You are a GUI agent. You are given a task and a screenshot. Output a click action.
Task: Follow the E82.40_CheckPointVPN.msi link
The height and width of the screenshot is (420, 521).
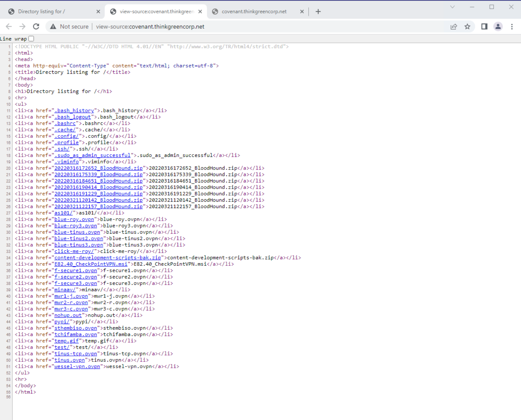click(91, 264)
